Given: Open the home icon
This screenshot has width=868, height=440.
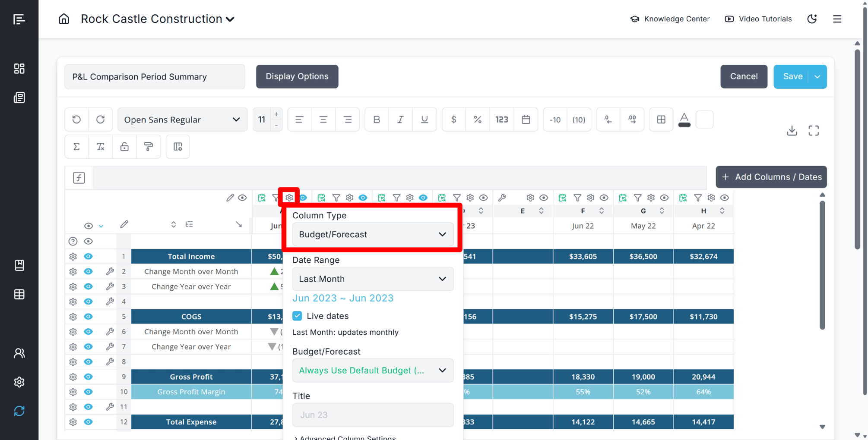Looking at the screenshot, I should tap(64, 19).
